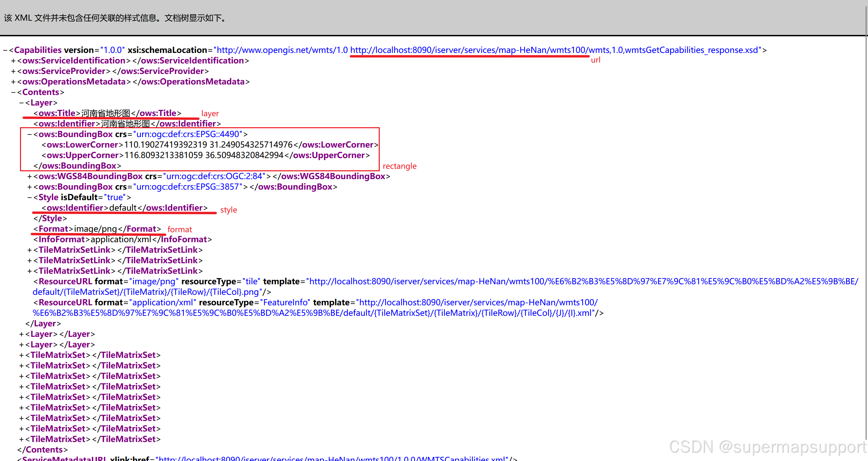Expand the second collapsed Layer node
The image size is (868, 461).
pyautogui.click(x=21, y=345)
